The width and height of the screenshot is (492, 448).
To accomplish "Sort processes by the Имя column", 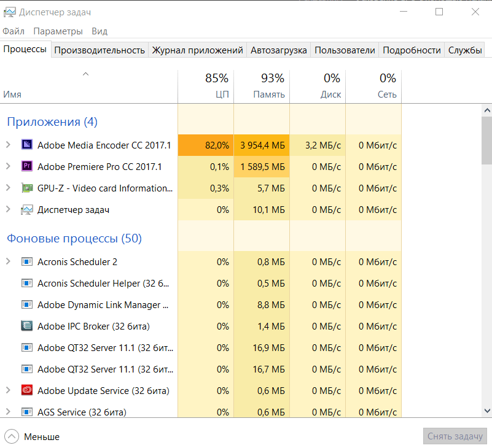I will pyautogui.click(x=89, y=87).
